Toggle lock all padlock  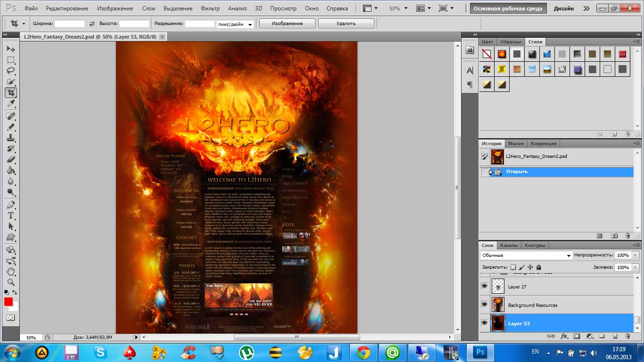pos(538,267)
